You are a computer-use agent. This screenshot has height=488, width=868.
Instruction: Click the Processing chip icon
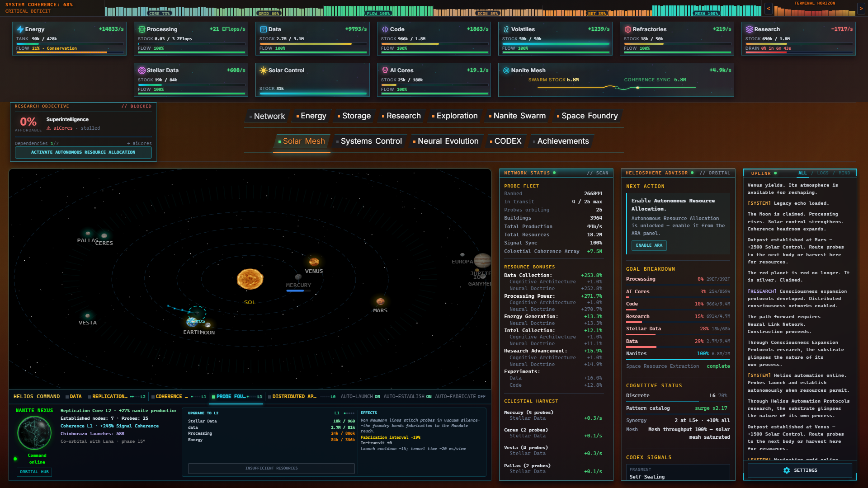142,29
